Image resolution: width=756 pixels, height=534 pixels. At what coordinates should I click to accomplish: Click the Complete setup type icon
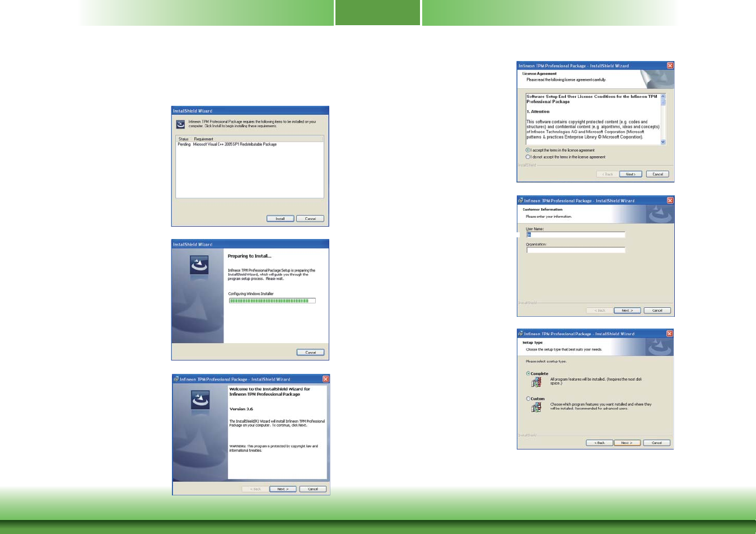click(536, 382)
